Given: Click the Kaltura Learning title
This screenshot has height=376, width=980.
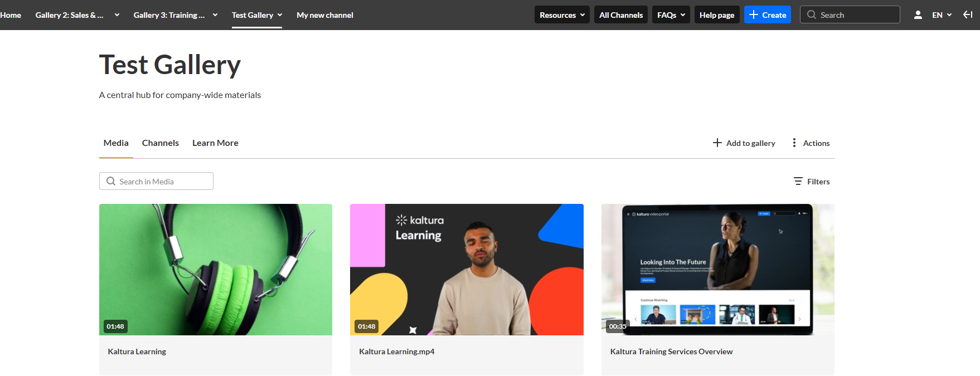Looking at the screenshot, I should click(137, 351).
